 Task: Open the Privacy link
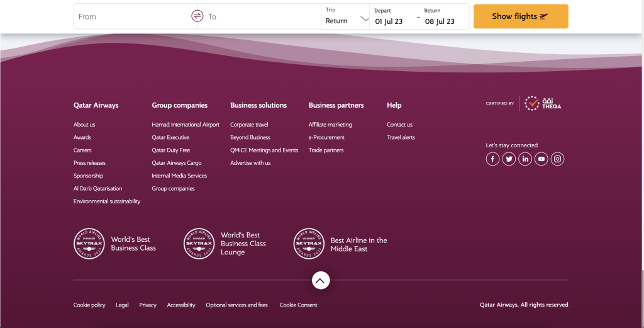tap(147, 305)
